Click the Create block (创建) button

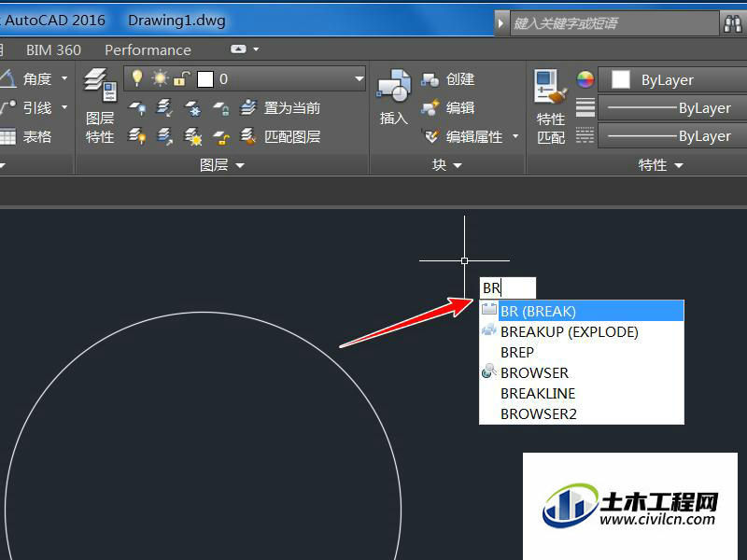click(x=448, y=79)
